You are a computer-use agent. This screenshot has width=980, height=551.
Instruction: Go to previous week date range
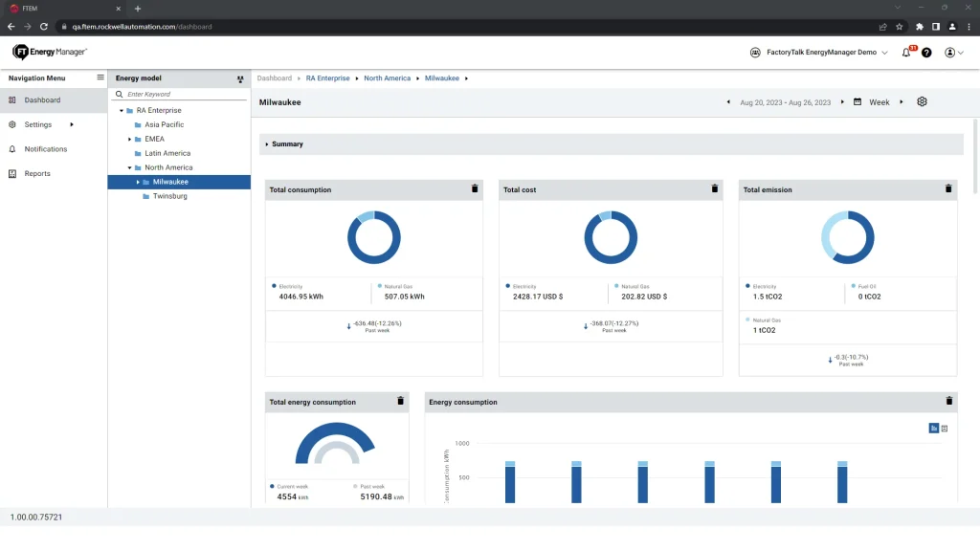[x=728, y=102]
